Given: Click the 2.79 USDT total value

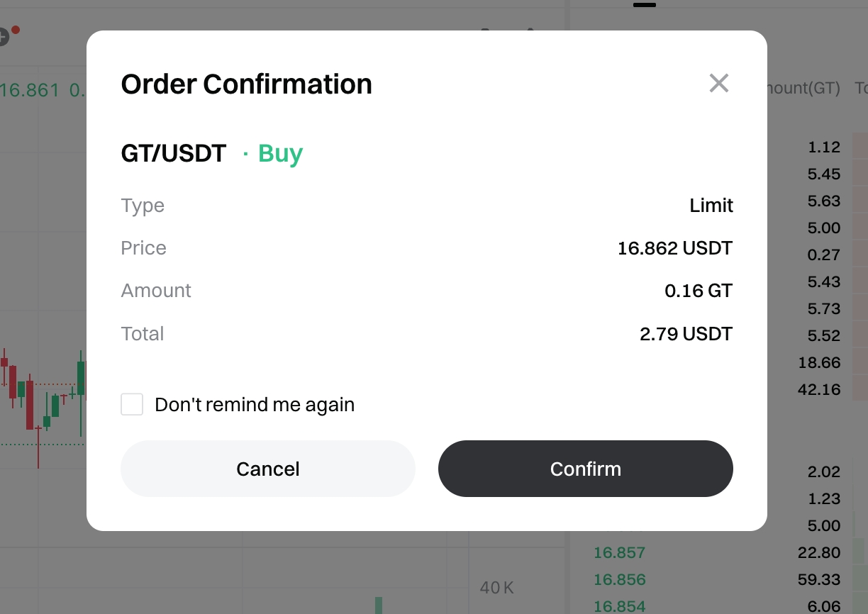Looking at the screenshot, I should (x=685, y=334).
